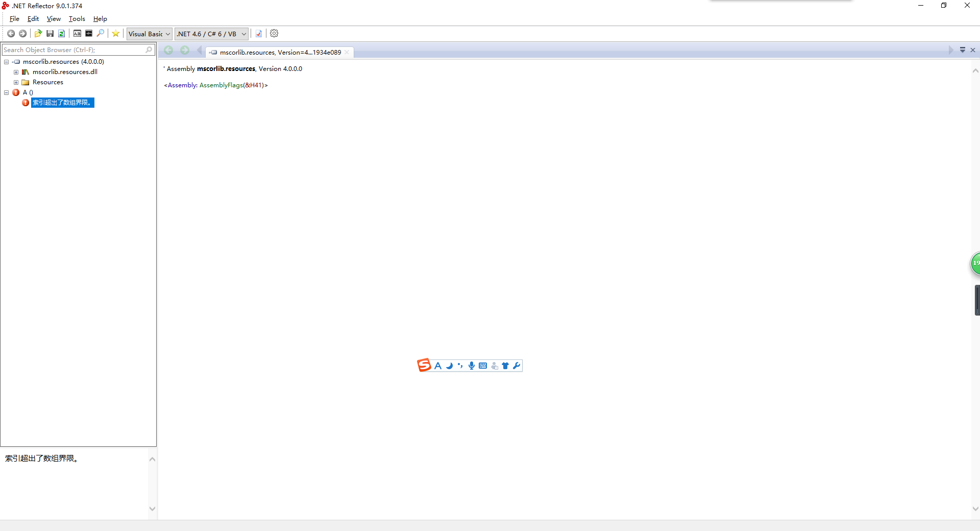Select the mscorlib.resources, Version=4...1934e089 tab

pyautogui.click(x=280, y=52)
